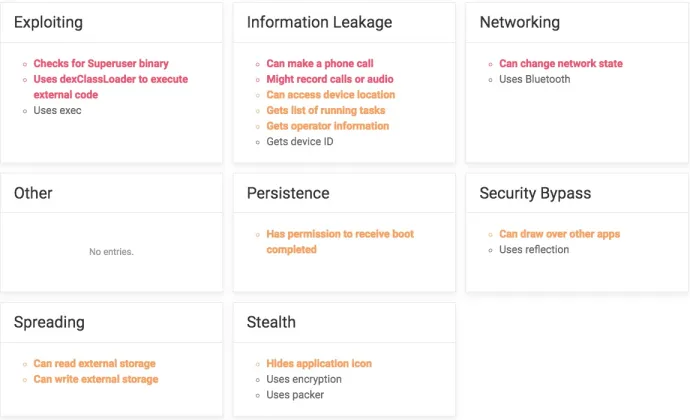
Task: Select 'Might record calls or audio'
Action: tap(330, 79)
